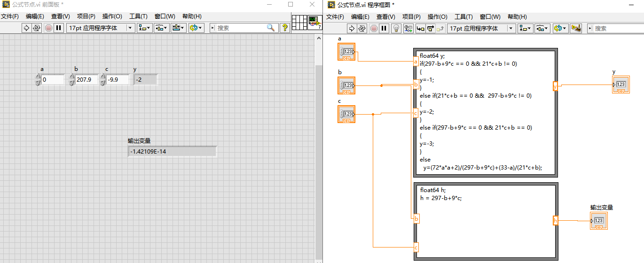The width and height of the screenshot is (644, 263).
Task: Maximize the front panel window
Action: click(x=291, y=4)
